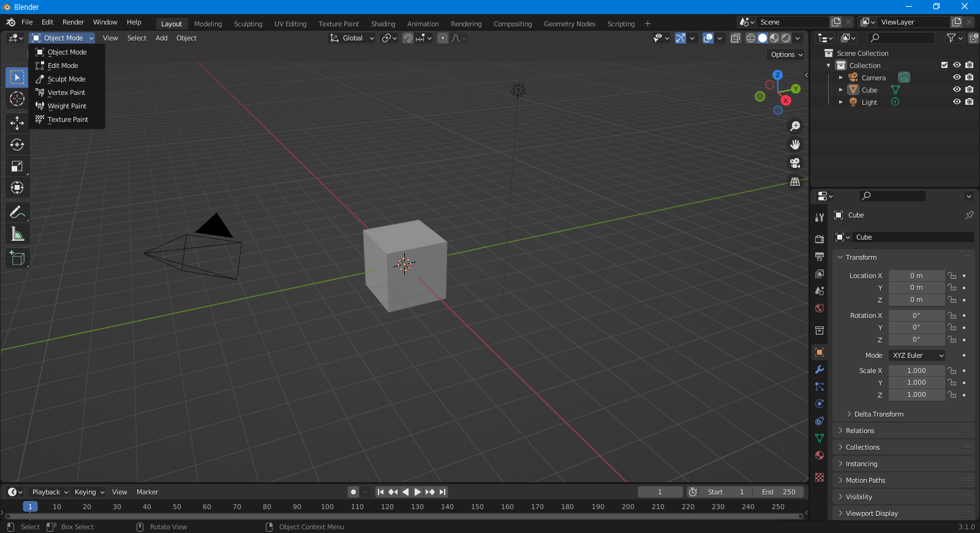Click the current frame field
Screen dimensions: 980x533
pyautogui.click(x=660, y=492)
